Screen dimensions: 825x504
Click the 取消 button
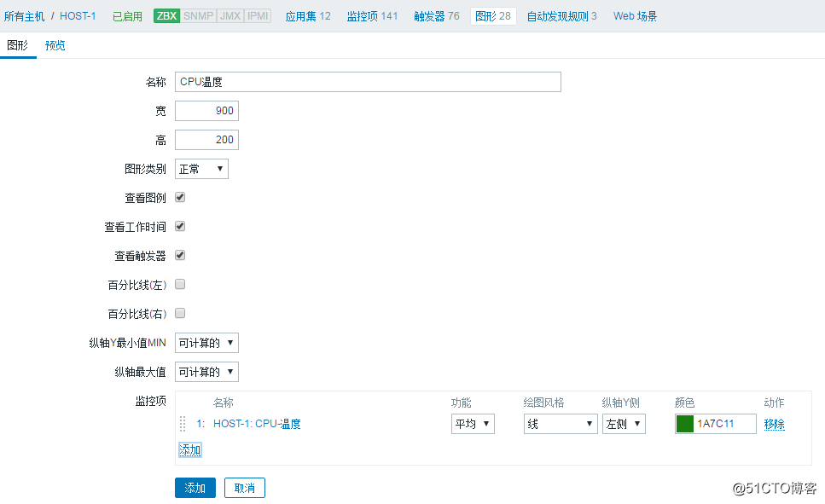point(245,488)
